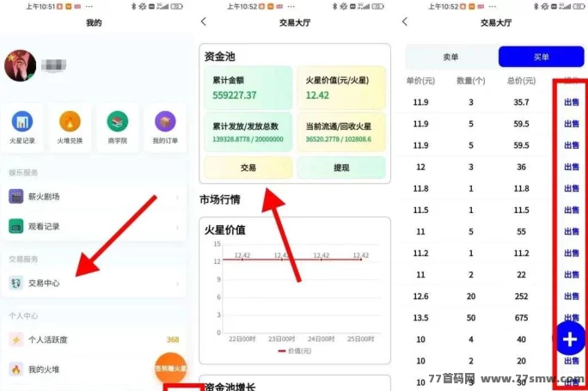Click the 薪火剧场 clapperboard icon
This screenshot has height=391, width=588.
(15, 197)
